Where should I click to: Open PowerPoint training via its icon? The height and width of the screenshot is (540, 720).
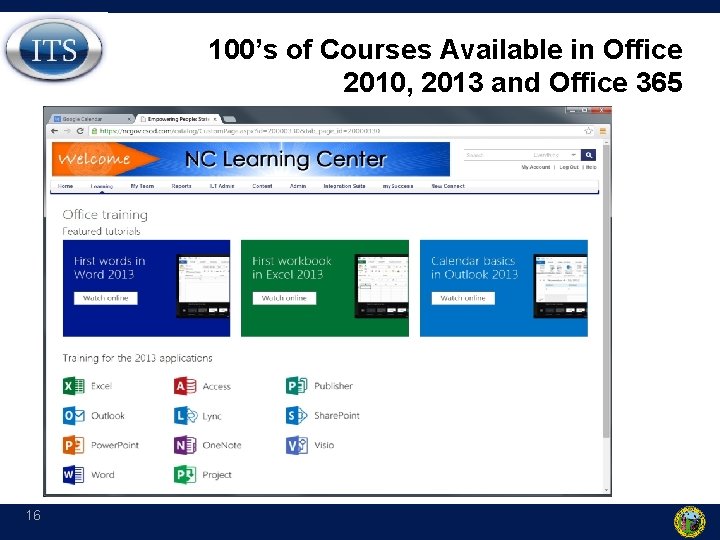pos(73,445)
